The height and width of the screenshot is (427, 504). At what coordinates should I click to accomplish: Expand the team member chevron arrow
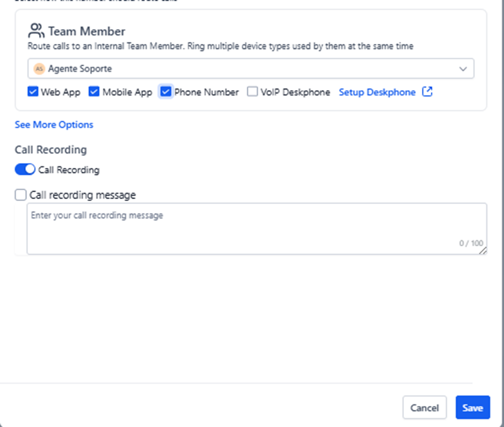tap(463, 69)
